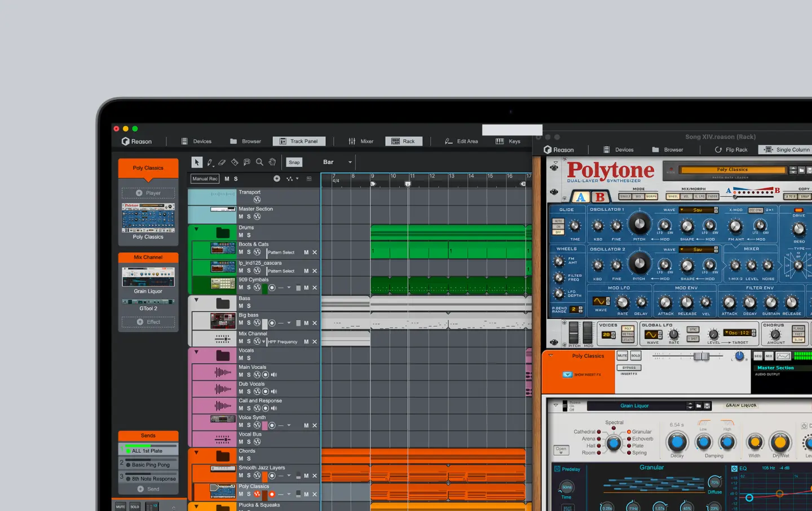Click automation icon on Master Section track
The image size is (812, 511).
257,217
